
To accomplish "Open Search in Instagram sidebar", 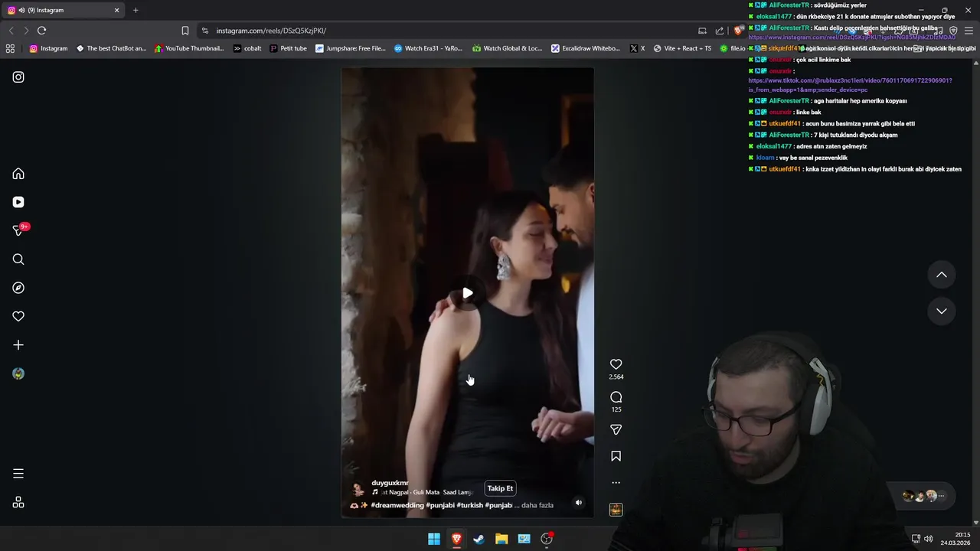I will 18,259.
